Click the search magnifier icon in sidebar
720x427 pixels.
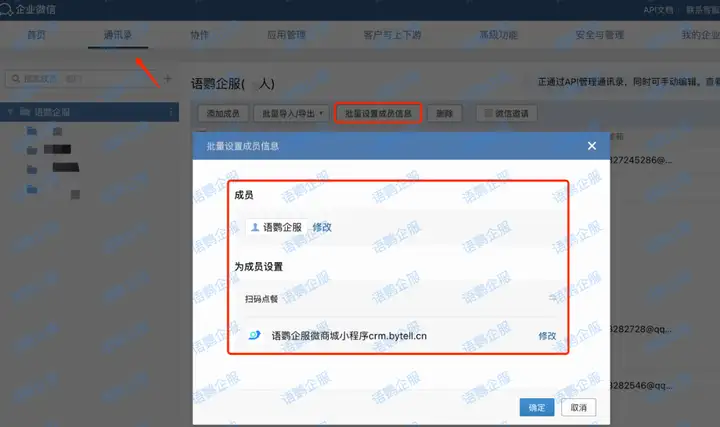coord(17,78)
